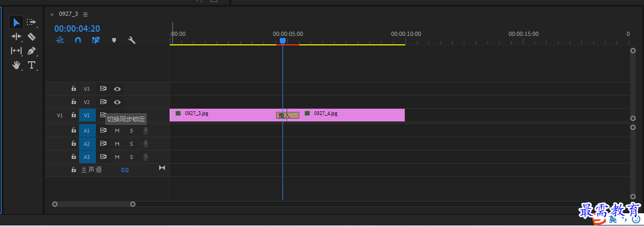Toggle A1 track targeting button

[87, 130]
